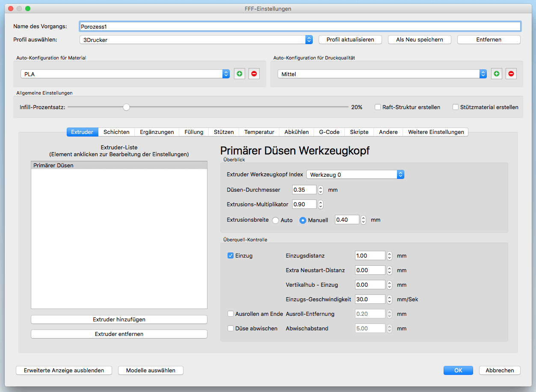Click the Extrusions-Multiplikator stepper arrows
Viewport: 536px width, 392px height.
click(x=320, y=204)
